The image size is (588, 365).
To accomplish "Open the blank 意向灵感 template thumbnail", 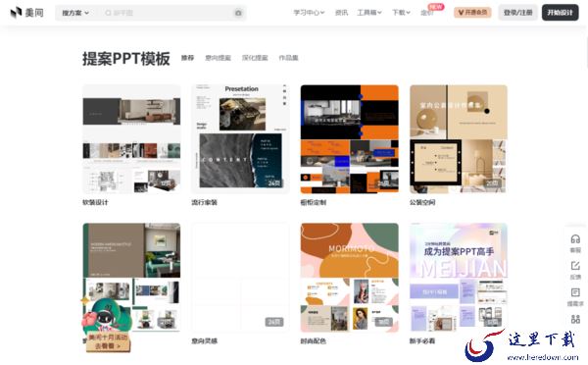I will pos(240,277).
